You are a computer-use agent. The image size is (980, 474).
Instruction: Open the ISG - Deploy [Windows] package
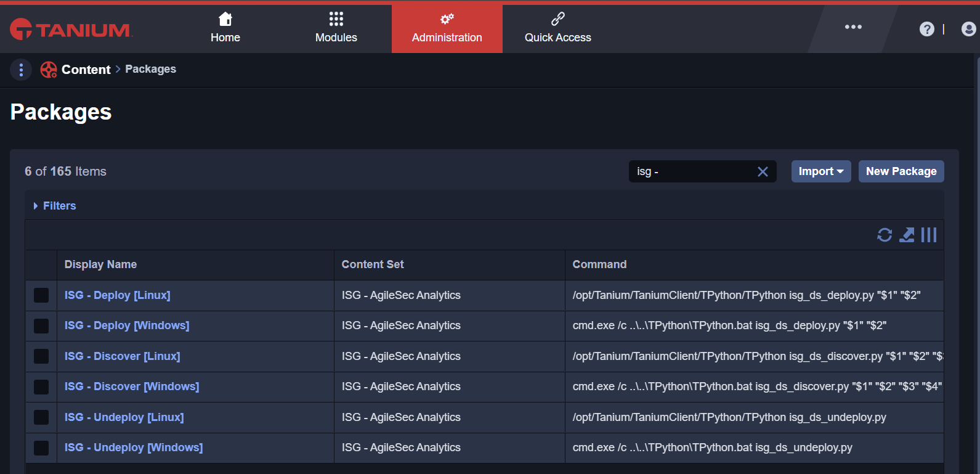coord(127,325)
